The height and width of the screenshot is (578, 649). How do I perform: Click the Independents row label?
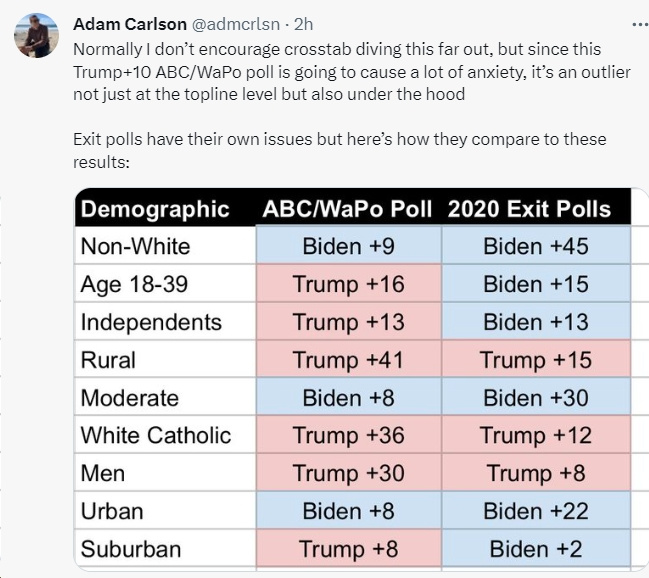(x=151, y=322)
